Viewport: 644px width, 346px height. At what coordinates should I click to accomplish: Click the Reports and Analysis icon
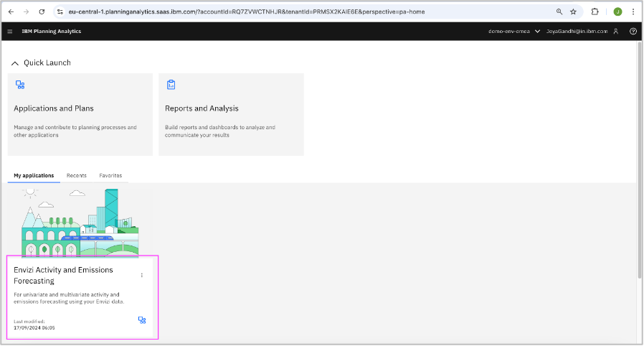click(171, 85)
